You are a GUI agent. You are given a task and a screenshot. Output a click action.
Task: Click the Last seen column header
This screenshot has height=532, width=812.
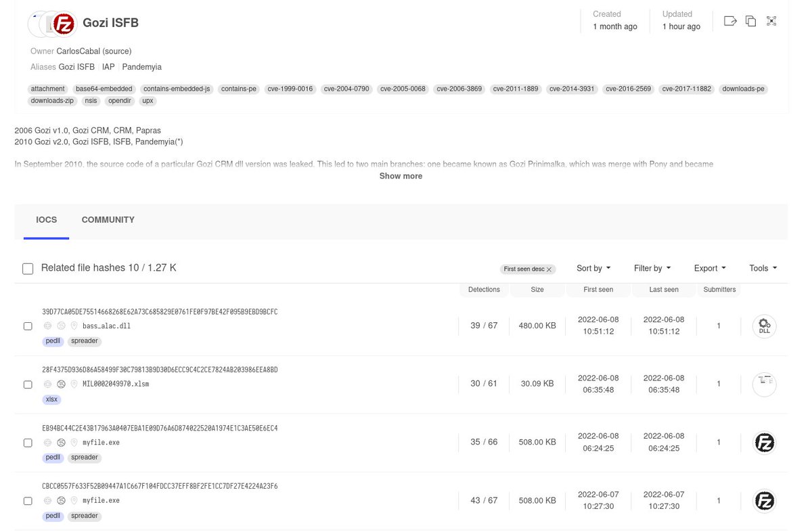coord(664,290)
